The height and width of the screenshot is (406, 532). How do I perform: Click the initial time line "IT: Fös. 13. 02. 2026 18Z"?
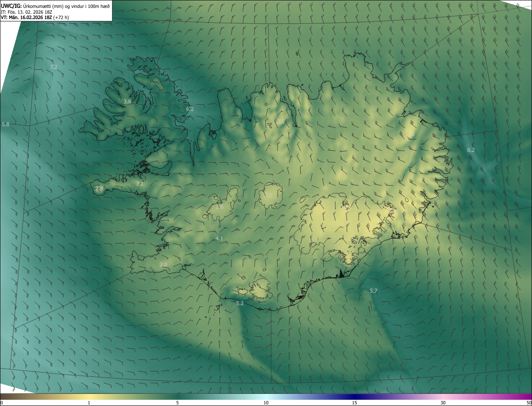point(27,12)
